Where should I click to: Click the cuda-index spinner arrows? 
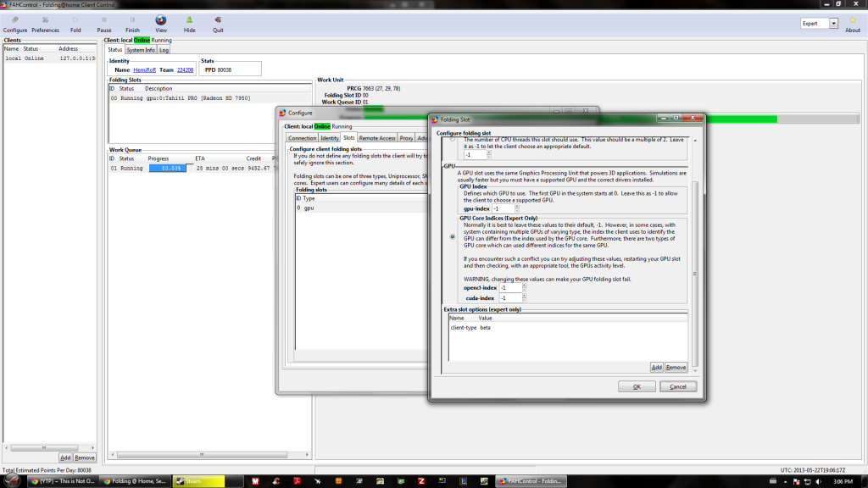(524, 297)
